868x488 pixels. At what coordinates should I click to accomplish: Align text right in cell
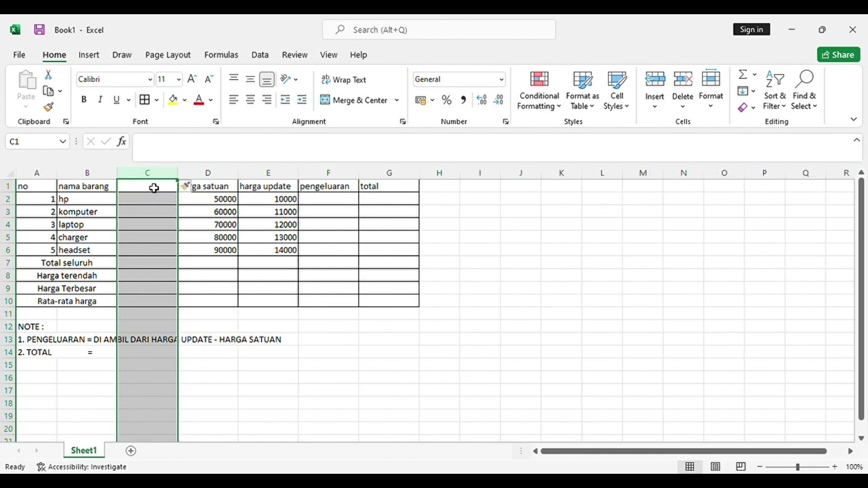pos(267,100)
